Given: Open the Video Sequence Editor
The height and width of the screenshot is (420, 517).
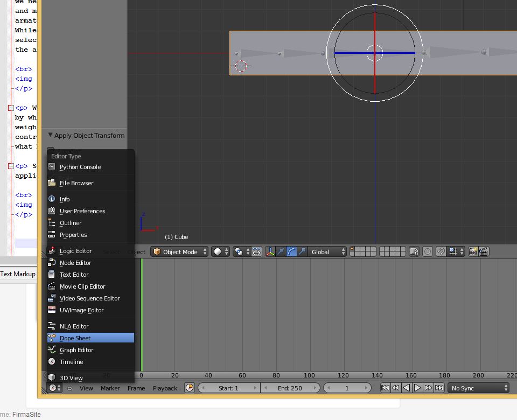Looking at the screenshot, I should tap(90, 298).
